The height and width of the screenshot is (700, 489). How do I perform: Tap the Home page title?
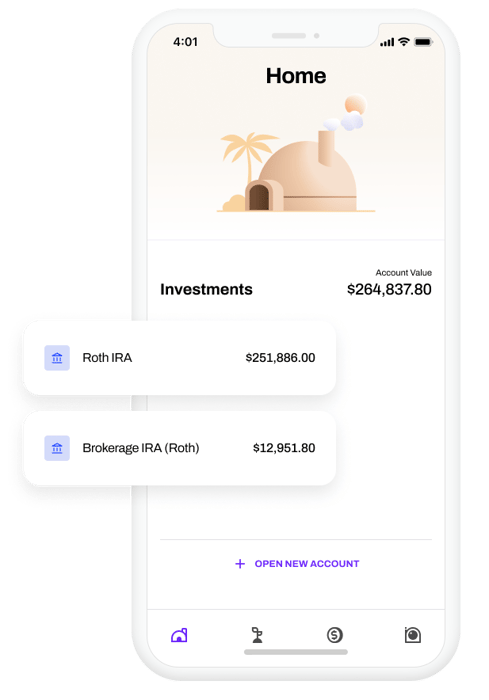pos(296,75)
